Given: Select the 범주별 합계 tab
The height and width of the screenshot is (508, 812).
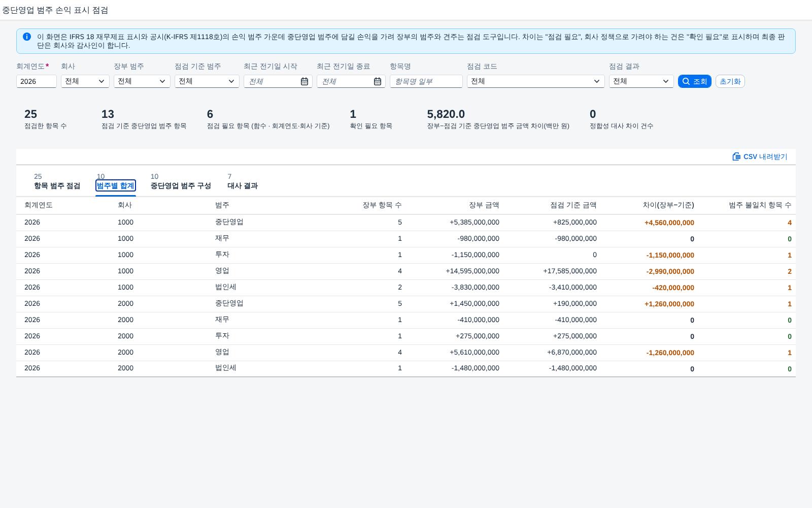Looking at the screenshot, I should point(116,186).
